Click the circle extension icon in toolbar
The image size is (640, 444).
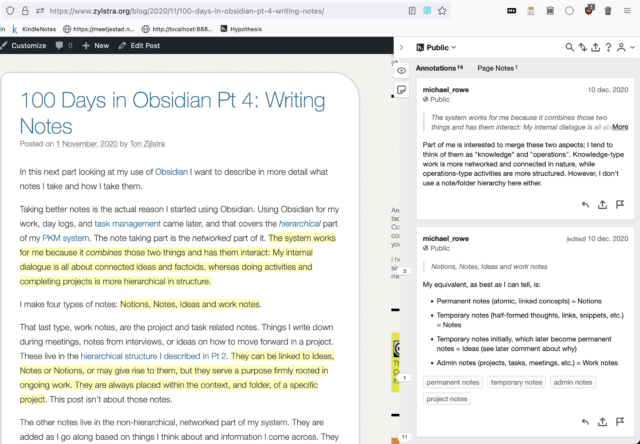coord(569,11)
